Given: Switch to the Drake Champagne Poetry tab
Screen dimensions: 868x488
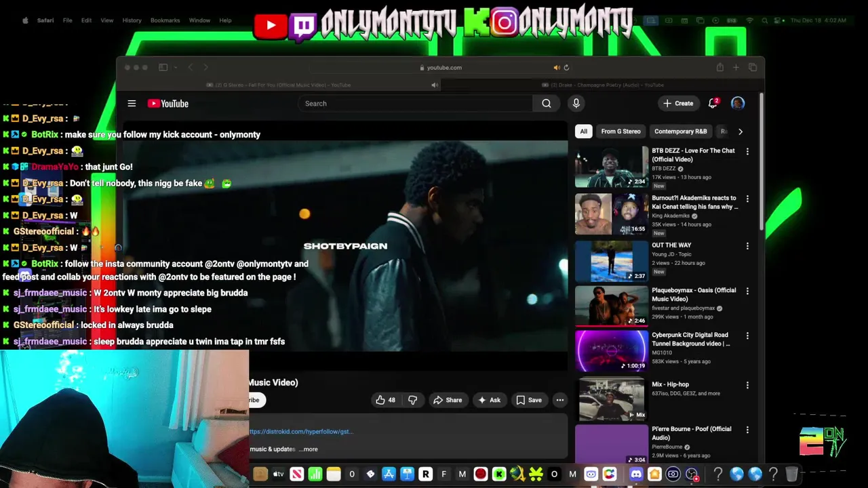Looking at the screenshot, I should pos(602,85).
